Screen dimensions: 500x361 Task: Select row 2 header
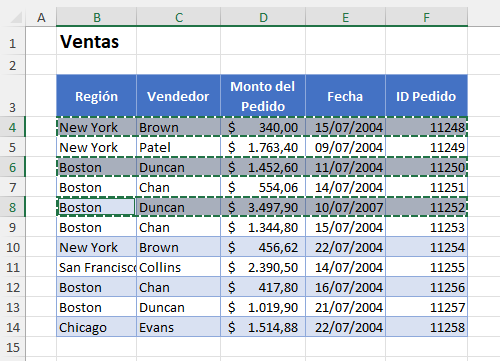pos(13,65)
